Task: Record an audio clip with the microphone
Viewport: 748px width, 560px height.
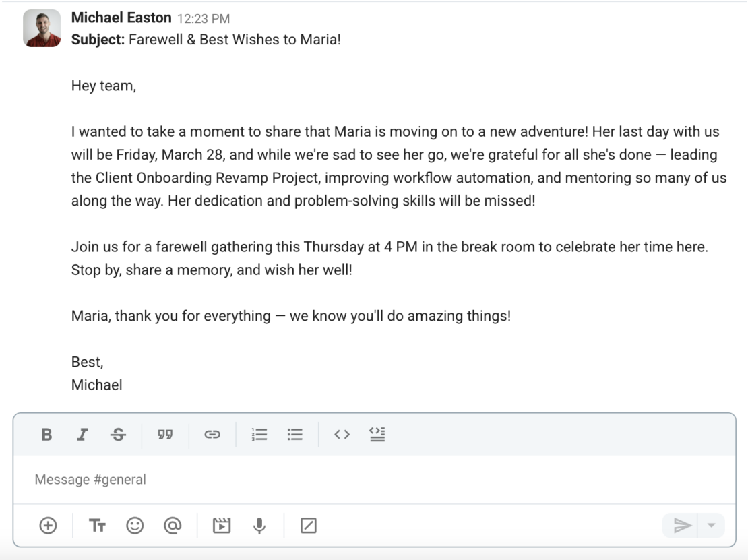Action: tap(259, 526)
